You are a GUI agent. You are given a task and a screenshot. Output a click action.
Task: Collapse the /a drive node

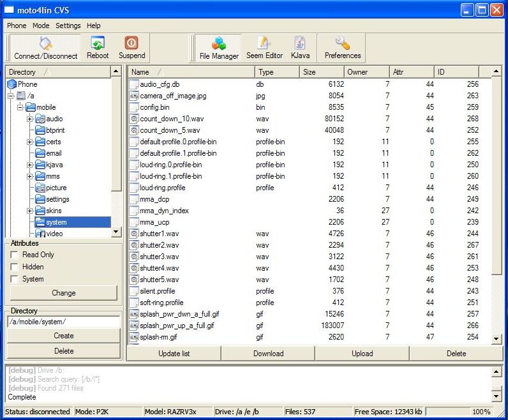click(11, 96)
